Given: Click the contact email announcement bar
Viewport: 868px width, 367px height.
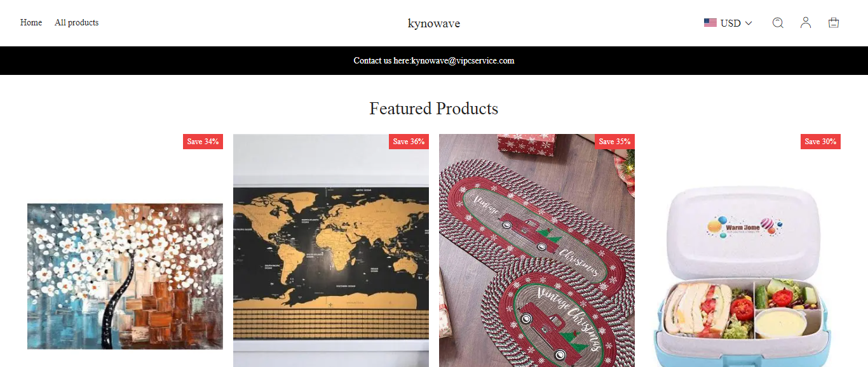Looking at the screenshot, I should 434,61.
